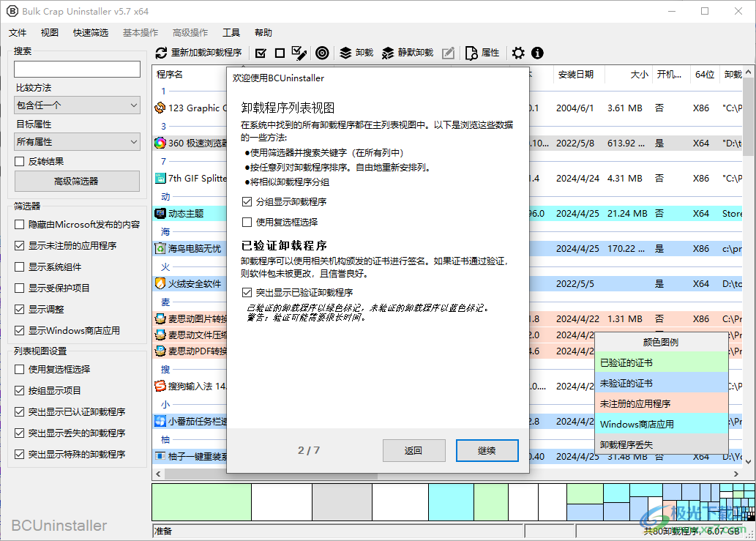Click the invert selection toolbar icon
Viewport: 756px width, 541px height.
point(299,53)
